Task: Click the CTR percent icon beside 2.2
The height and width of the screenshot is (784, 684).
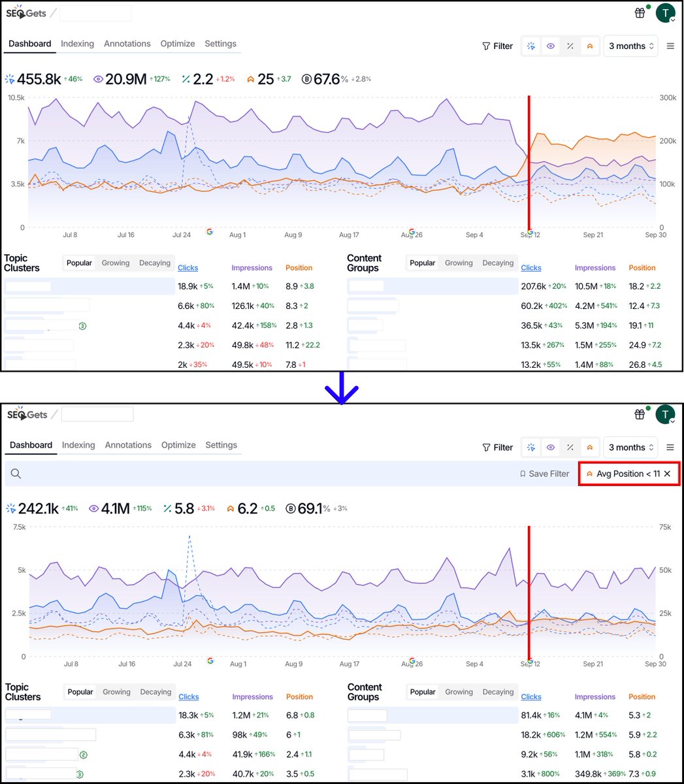Action: (x=186, y=80)
